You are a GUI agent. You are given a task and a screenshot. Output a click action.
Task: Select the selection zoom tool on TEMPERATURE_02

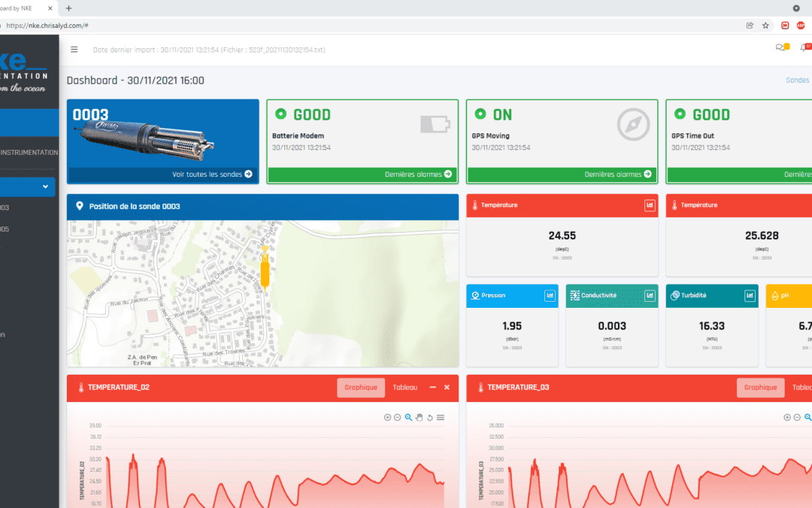click(408, 417)
